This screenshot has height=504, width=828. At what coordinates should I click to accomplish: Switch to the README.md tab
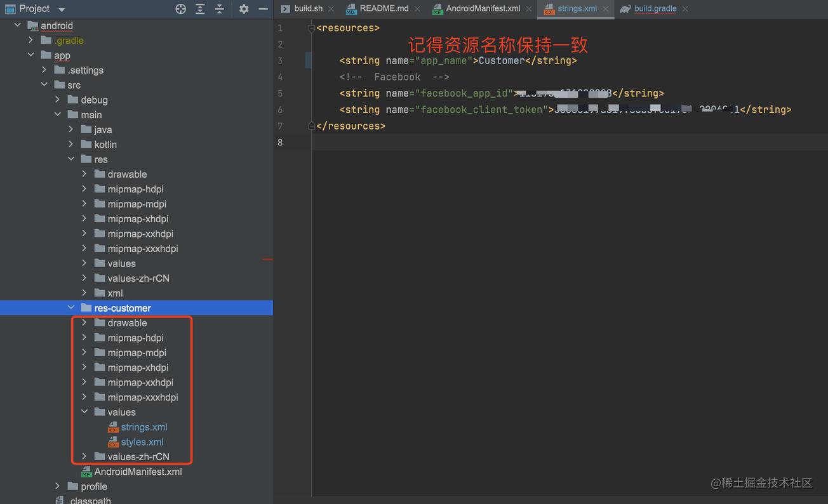tap(384, 9)
